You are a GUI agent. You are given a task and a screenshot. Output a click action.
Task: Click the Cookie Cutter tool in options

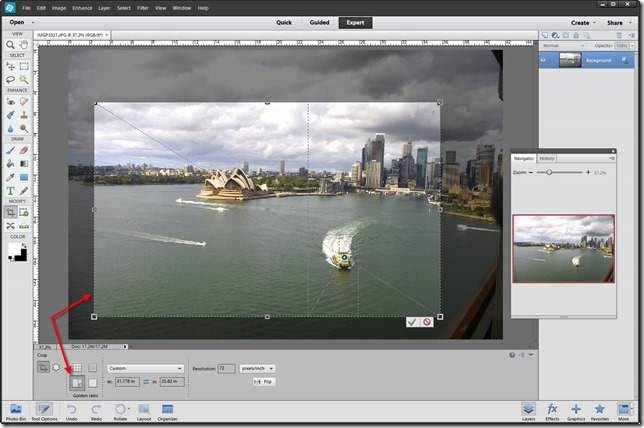click(56, 367)
